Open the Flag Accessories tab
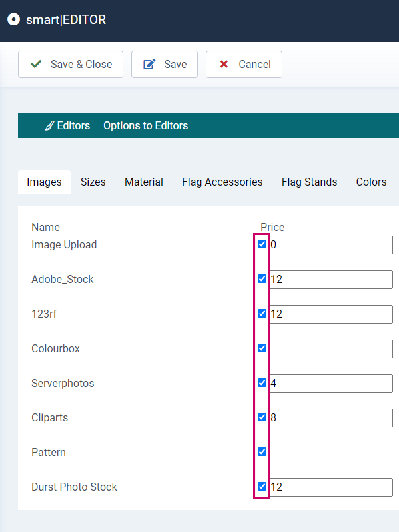Viewport: 399px width, 532px height. coord(222,182)
